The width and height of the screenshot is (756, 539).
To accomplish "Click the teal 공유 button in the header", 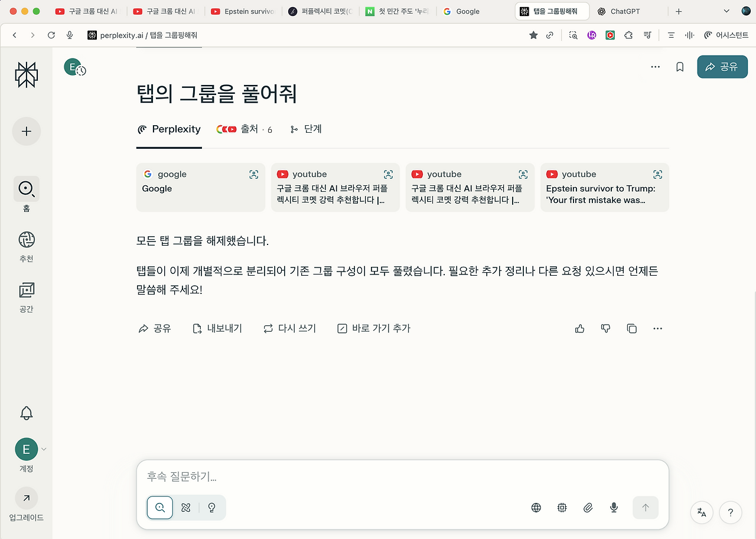I will 722,67.
